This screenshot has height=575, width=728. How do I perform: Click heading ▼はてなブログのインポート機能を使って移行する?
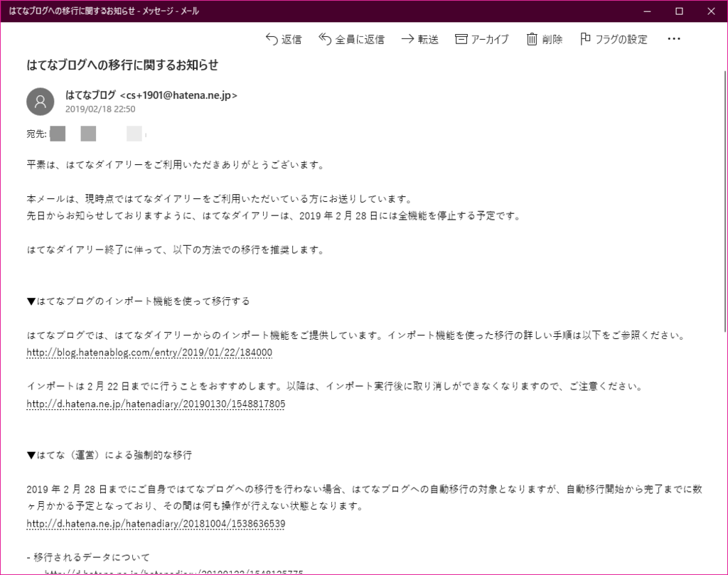click(x=139, y=301)
